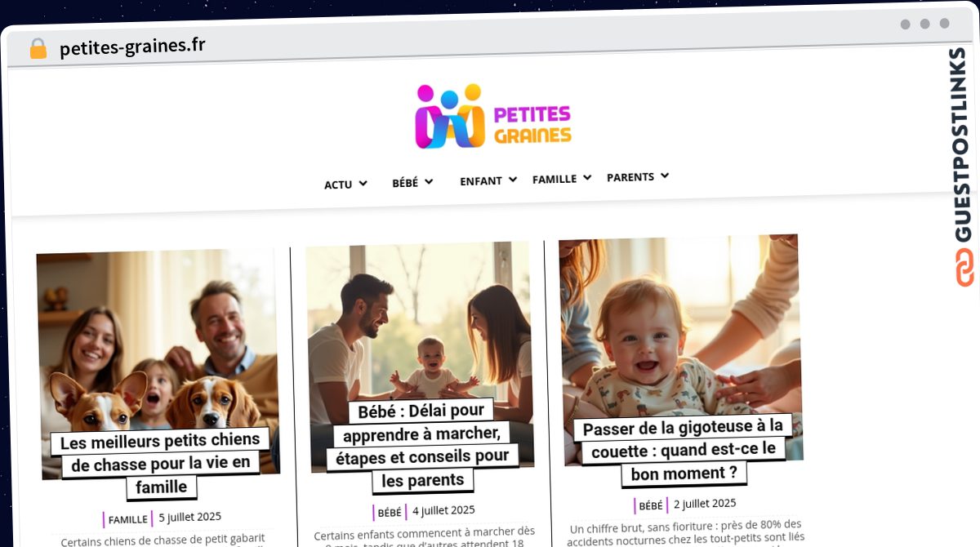
Task: Click the BÉBÉ tag dated 4 juillet 2025
Action: [x=390, y=513]
